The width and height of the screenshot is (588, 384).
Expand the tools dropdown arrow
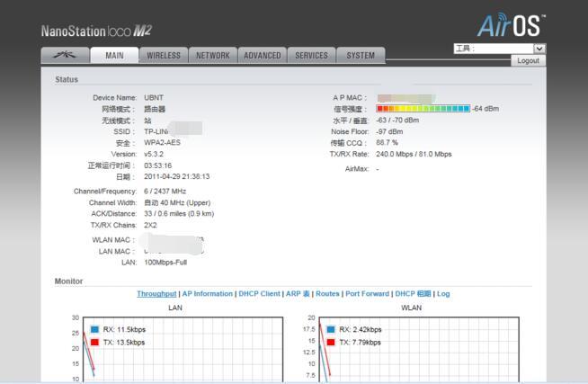coord(539,49)
